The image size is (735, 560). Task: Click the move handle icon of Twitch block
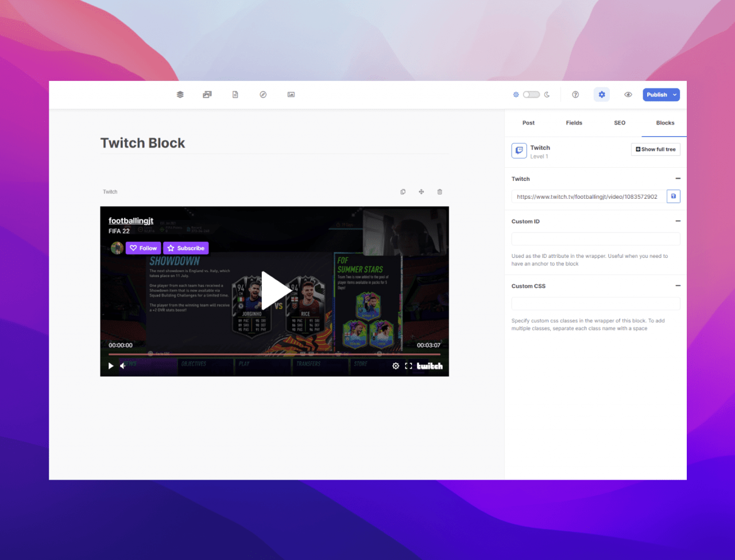click(x=421, y=192)
